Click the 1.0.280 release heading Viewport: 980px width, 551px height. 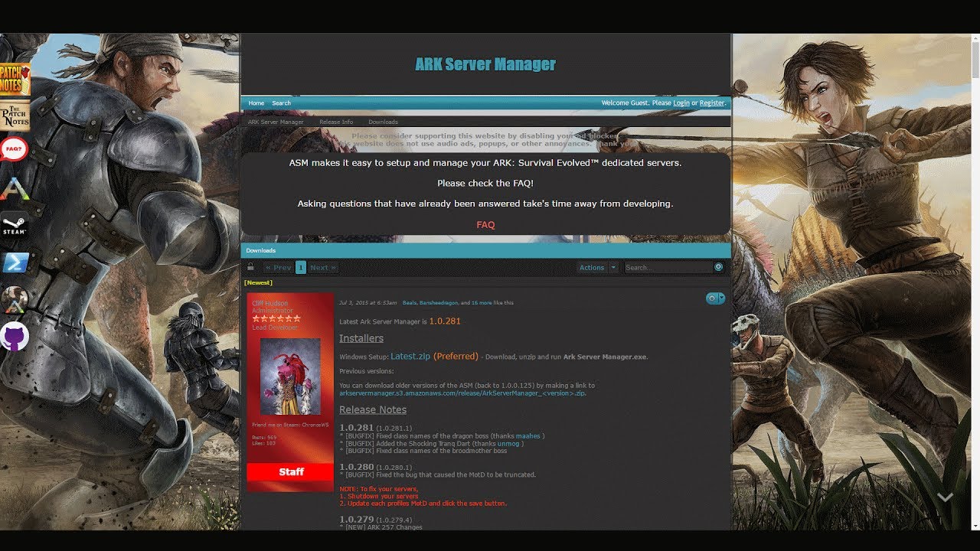(x=357, y=467)
